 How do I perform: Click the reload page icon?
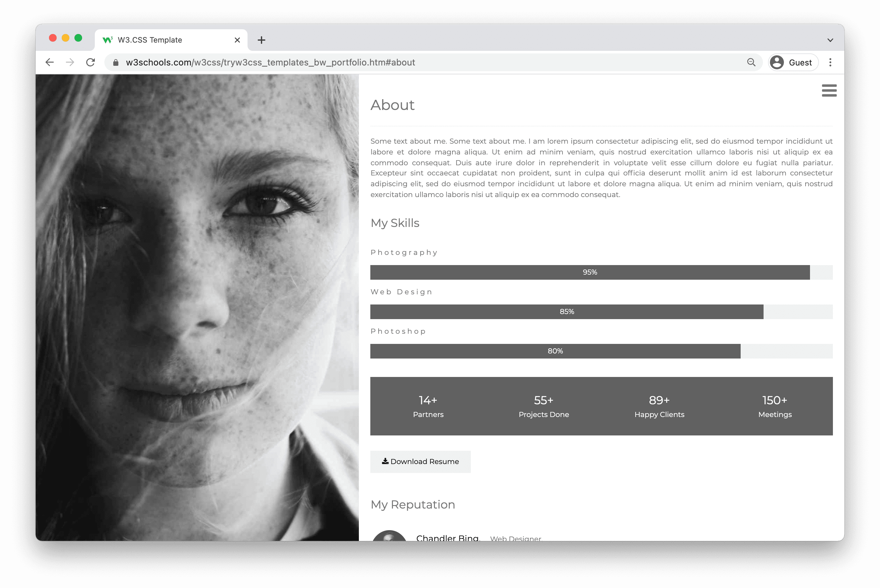(x=91, y=62)
